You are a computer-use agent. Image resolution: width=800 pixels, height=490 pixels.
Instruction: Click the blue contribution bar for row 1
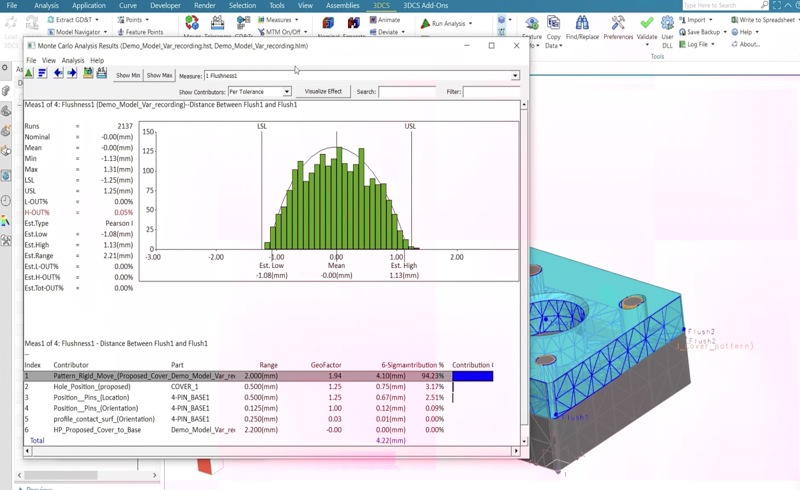point(472,376)
